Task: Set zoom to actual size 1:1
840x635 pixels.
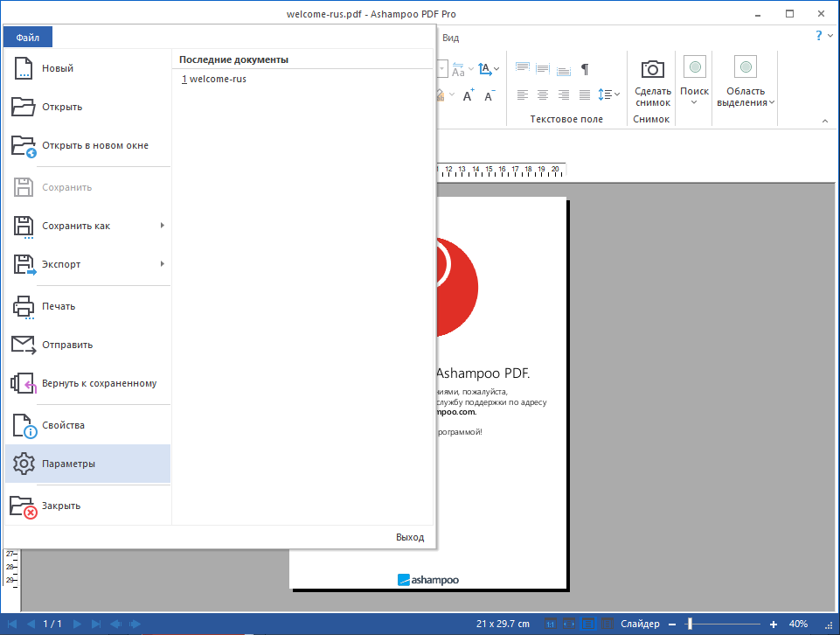Action: coord(550,624)
